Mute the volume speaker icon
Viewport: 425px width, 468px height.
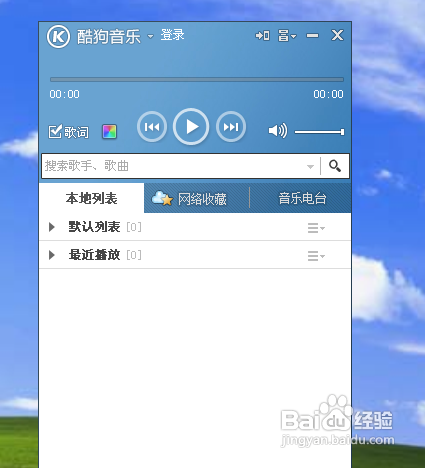click(278, 131)
